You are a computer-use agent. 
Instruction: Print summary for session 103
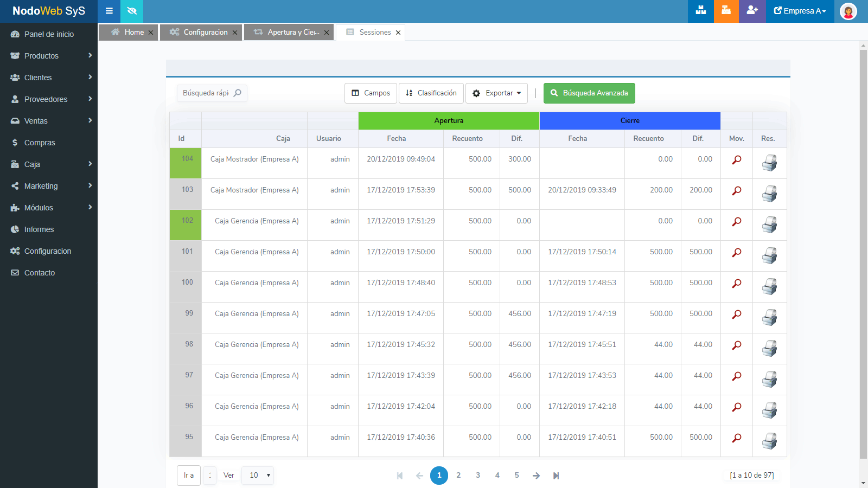tap(769, 194)
